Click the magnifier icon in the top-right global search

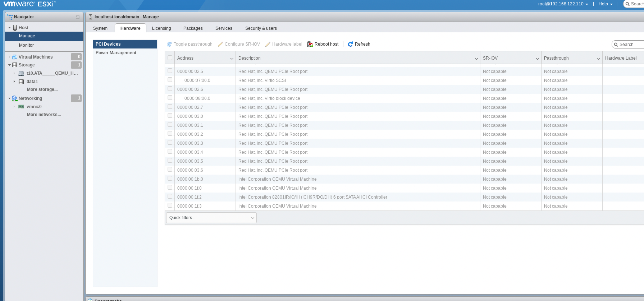(627, 4)
